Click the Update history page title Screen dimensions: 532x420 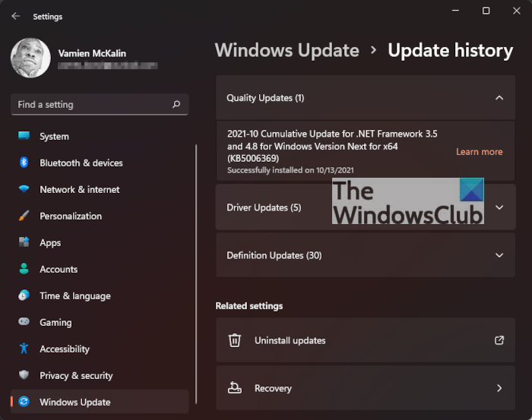coord(450,51)
